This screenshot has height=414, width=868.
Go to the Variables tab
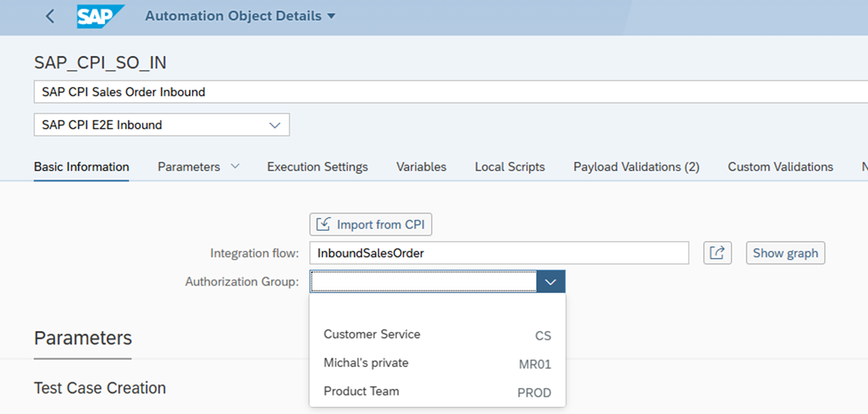(x=421, y=167)
